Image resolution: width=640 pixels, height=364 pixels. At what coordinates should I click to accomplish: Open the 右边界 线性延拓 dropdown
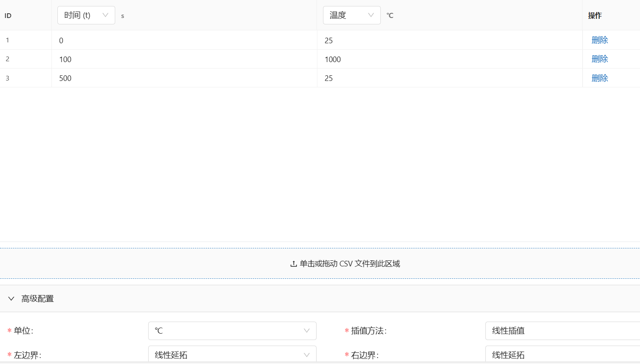tap(562, 355)
